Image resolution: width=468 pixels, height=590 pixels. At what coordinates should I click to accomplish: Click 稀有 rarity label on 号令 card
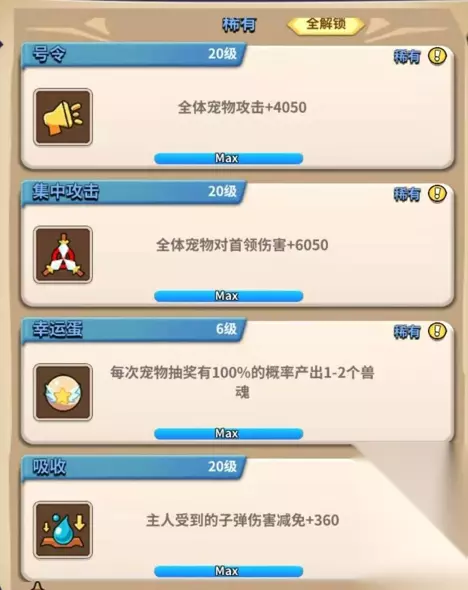click(x=407, y=57)
